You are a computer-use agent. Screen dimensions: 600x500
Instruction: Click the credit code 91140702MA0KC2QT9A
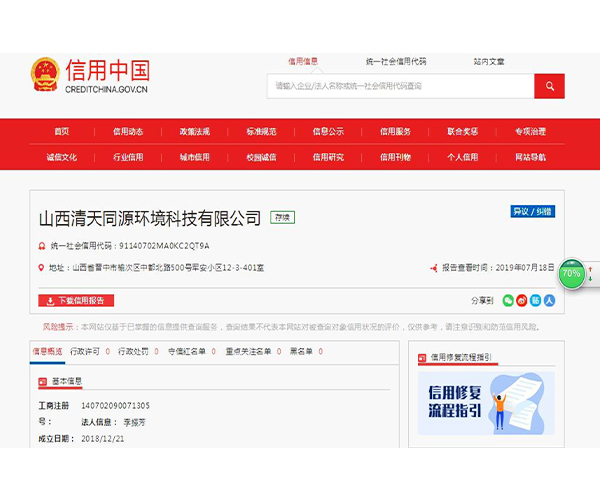(164, 246)
